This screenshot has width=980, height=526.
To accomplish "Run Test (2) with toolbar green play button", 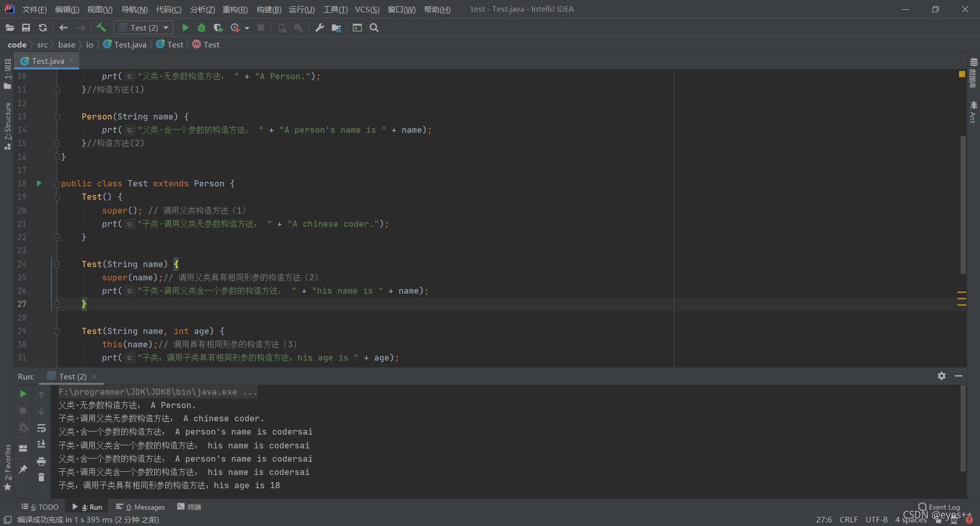I will point(185,28).
